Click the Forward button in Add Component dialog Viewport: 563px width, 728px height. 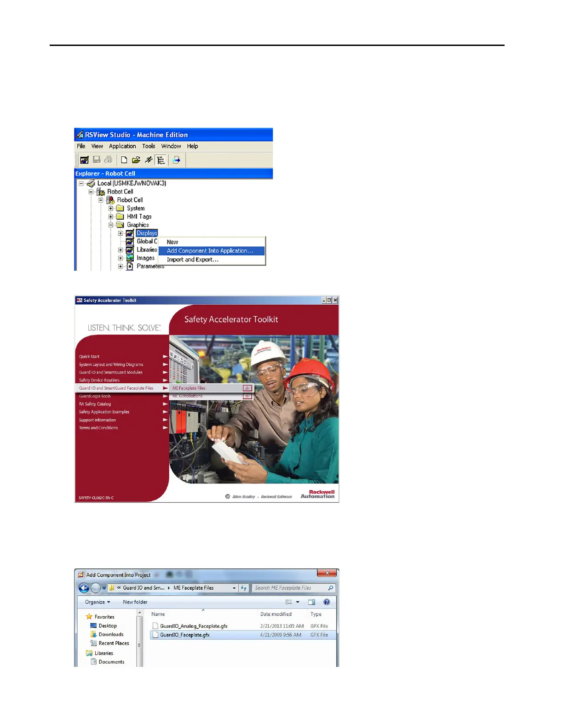pyautogui.click(x=95, y=588)
